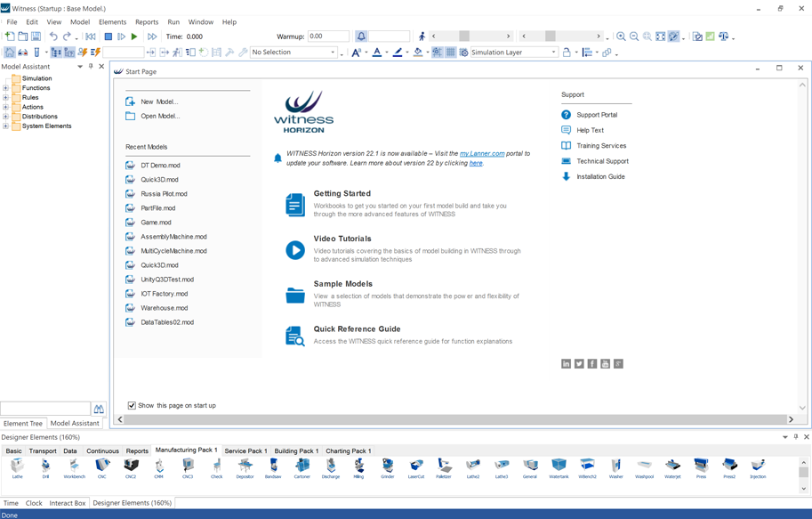Toggle the grid display button
The height and width of the screenshot is (519, 812).
pos(451,52)
